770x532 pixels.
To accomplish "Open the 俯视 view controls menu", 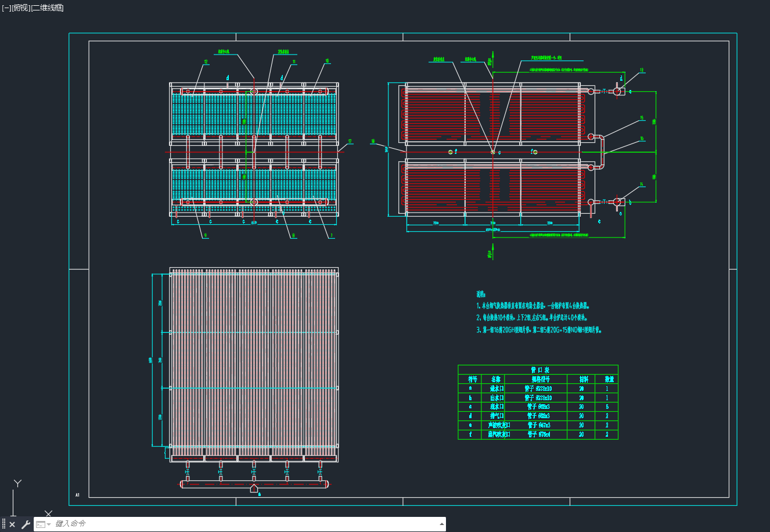I will 20,8.
